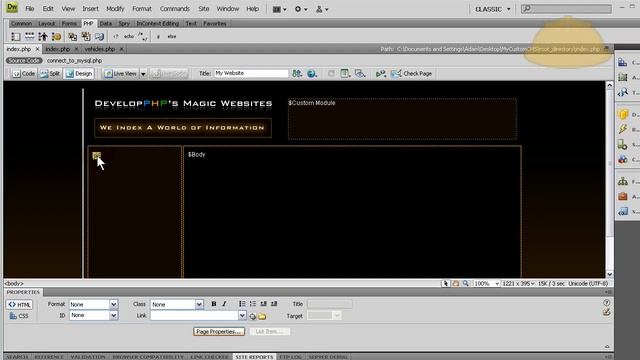Open the vehicles.php document tab
Screen dimensions: 640x360
tap(100, 49)
